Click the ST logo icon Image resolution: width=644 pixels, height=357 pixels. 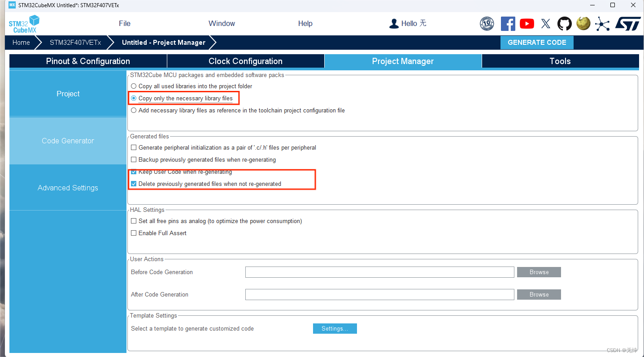click(x=628, y=24)
